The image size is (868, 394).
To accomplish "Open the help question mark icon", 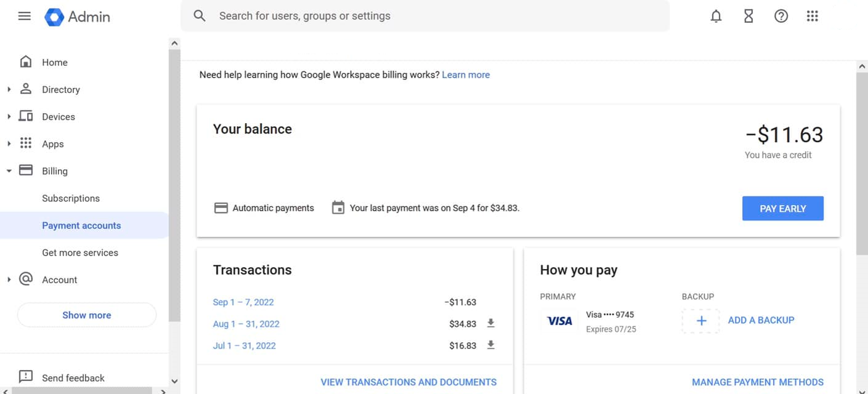I will point(781,16).
